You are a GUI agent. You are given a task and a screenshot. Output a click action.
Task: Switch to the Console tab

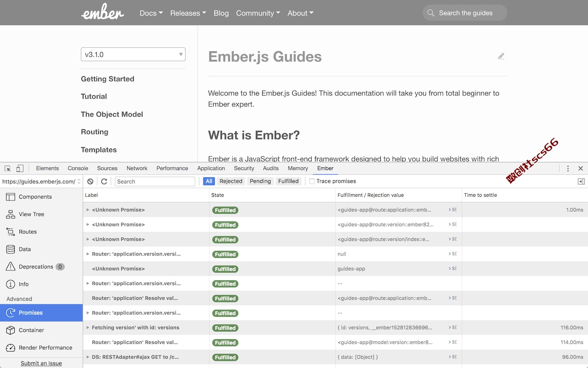[78, 168]
